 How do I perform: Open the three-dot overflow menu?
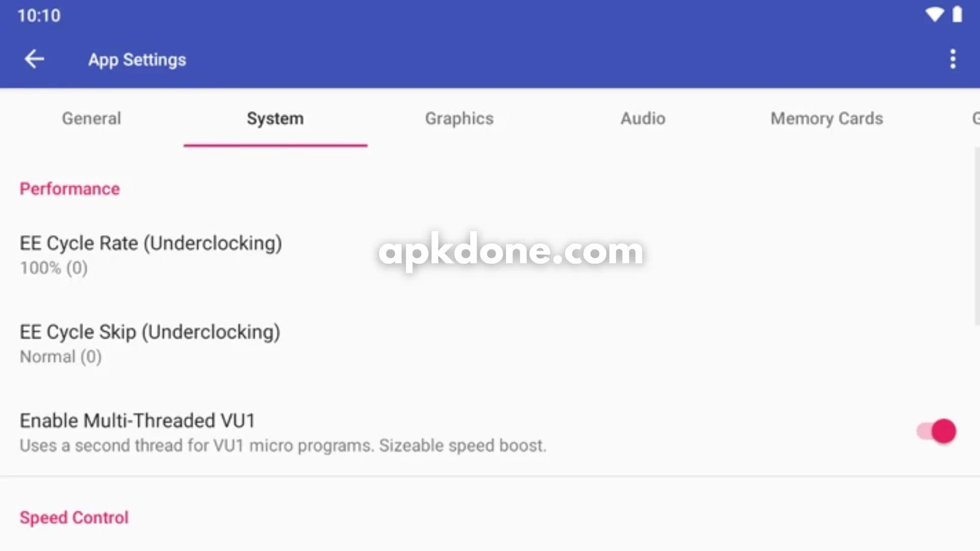tap(952, 59)
